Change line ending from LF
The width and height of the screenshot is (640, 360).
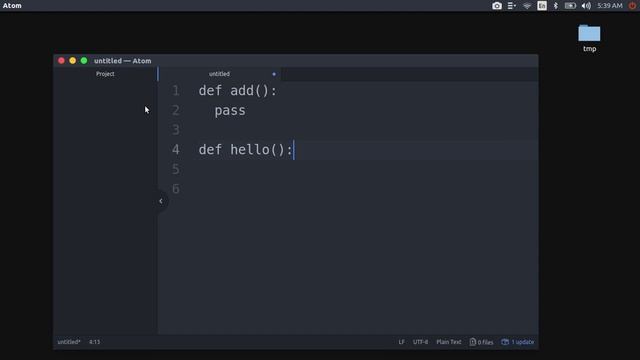402,342
